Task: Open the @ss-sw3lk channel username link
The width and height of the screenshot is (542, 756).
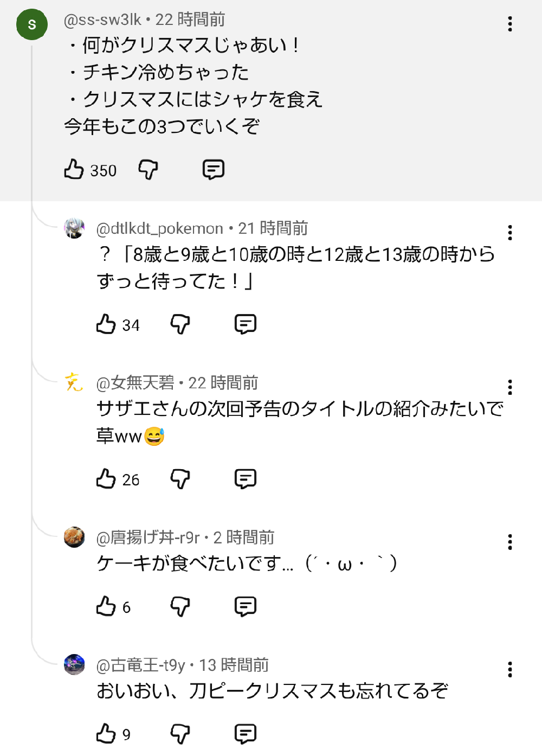Action: click(x=102, y=20)
